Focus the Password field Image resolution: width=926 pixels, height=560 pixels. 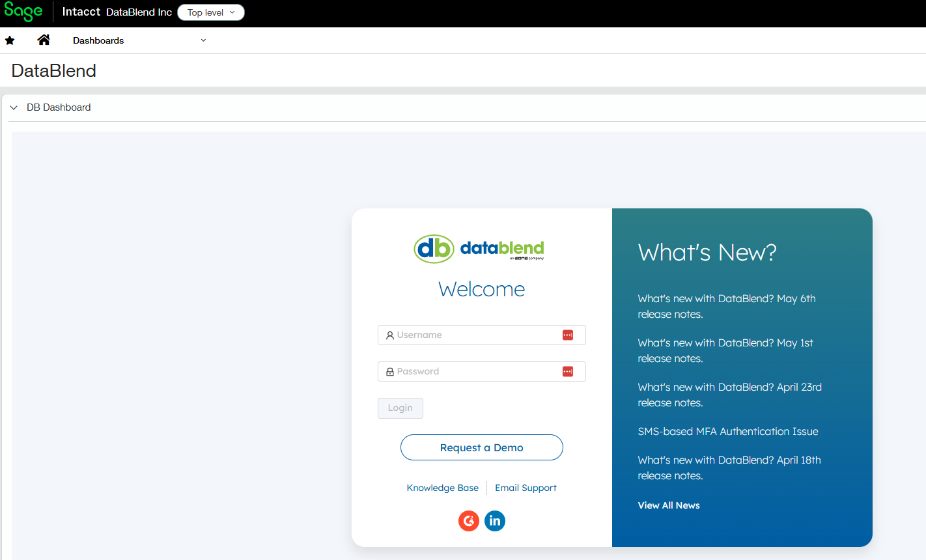482,371
